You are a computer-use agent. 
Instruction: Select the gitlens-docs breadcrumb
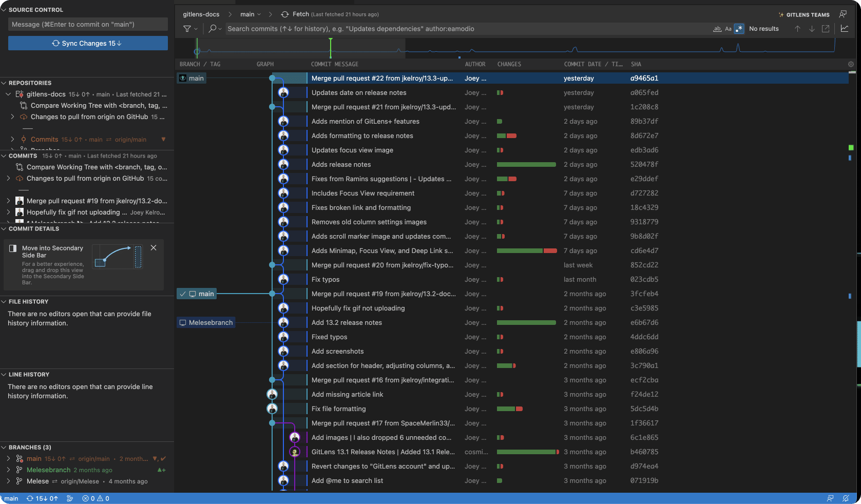pos(201,14)
